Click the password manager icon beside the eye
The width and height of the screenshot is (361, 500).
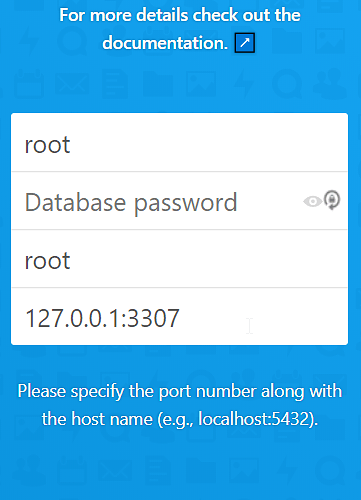click(x=332, y=200)
